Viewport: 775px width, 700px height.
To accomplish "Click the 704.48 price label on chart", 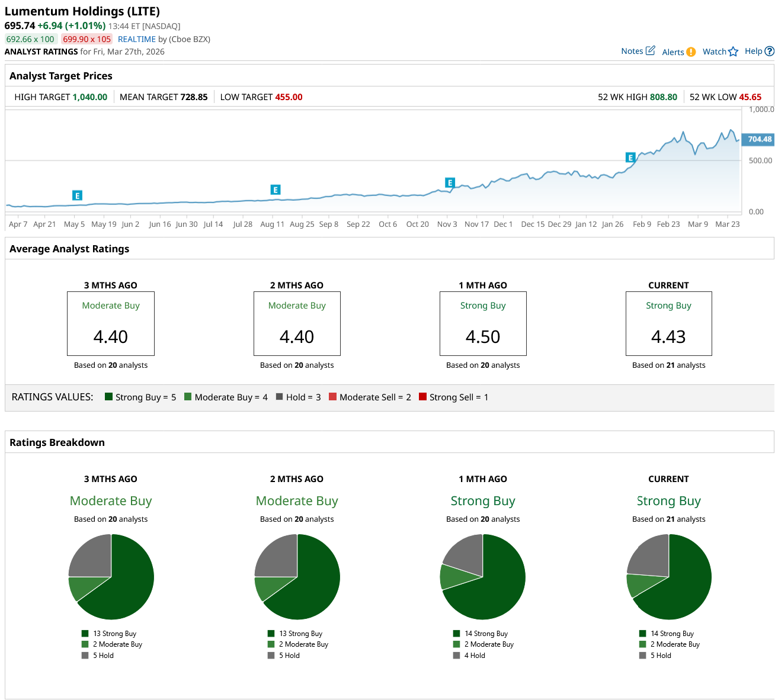I will 759,140.
